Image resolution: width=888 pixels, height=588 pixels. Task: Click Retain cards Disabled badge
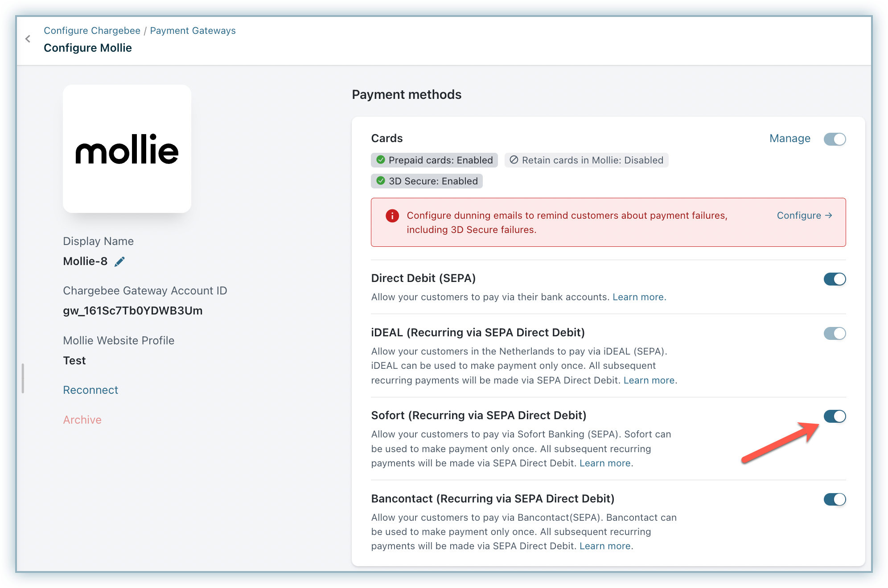point(586,160)
